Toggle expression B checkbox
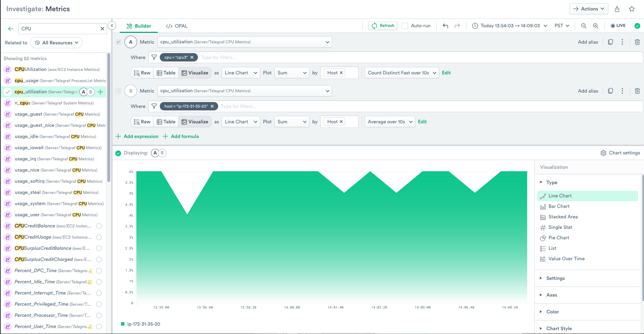 [119, 91]
